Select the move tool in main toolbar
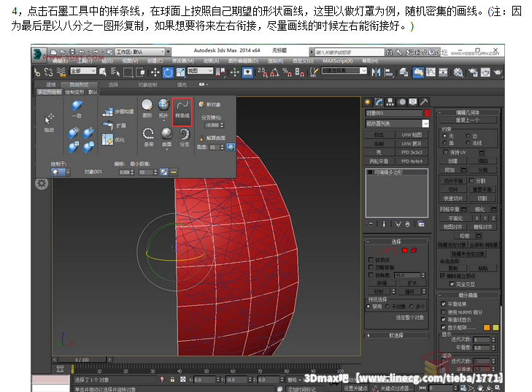 point(155,72)
